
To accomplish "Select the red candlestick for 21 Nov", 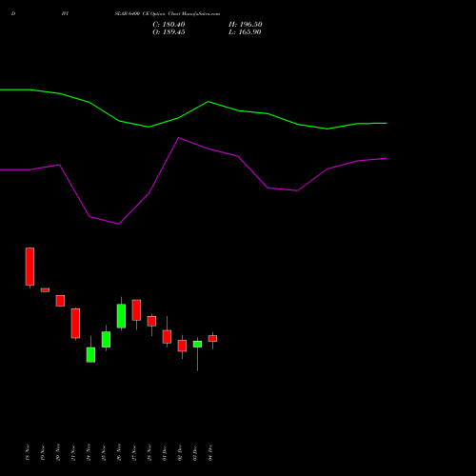I will click(75, 324).
